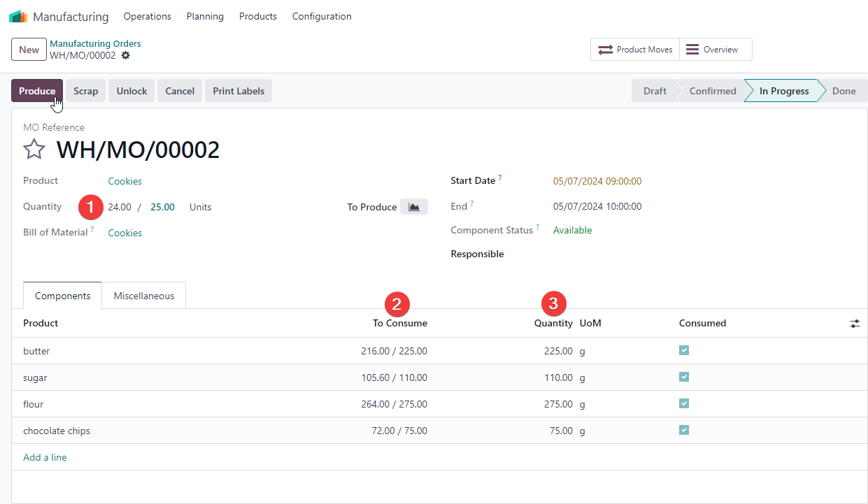The image size is (868, 504).
Task: Switch to the Miscellaneous tab
Action: [x=144, y=296]
